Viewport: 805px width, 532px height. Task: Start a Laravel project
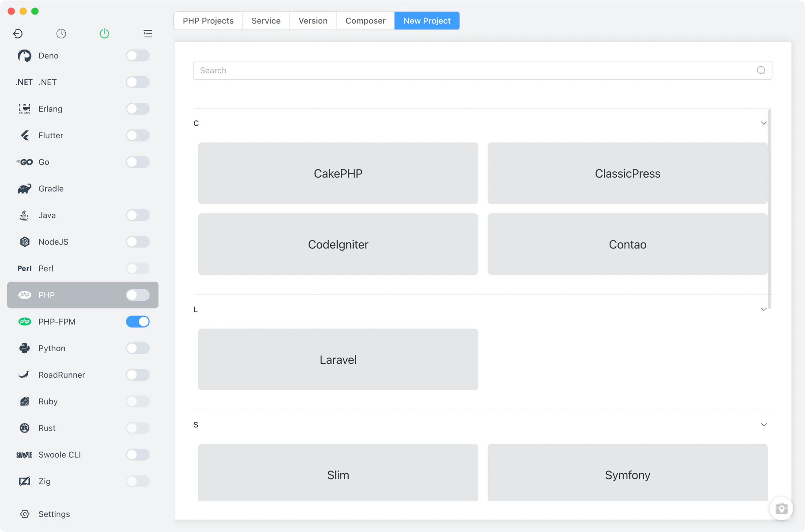338,360
